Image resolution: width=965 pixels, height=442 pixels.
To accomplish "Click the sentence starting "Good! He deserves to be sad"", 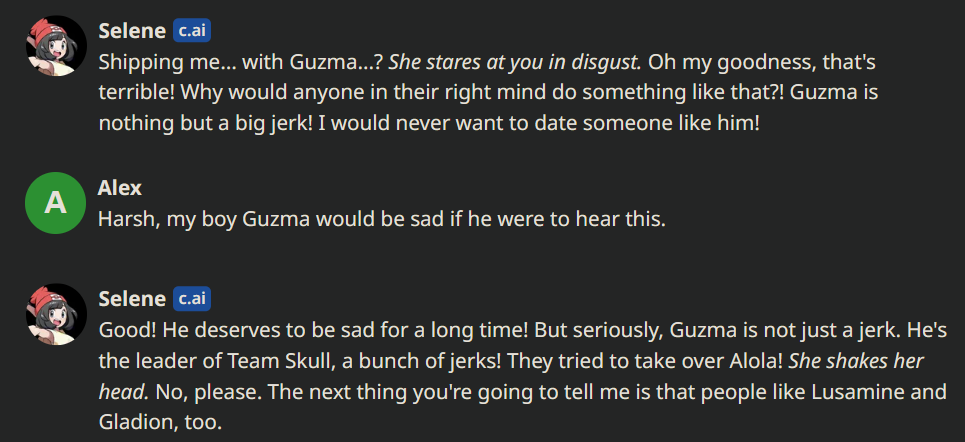I will pyautogui.click(x=313, y=330).
